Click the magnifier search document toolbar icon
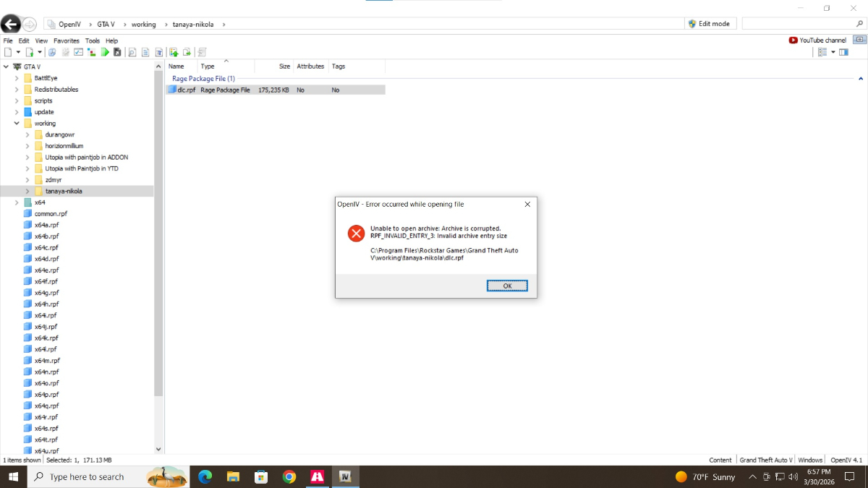Image resolution: width=868 pixels, height=488 pixels. [132, 52]
